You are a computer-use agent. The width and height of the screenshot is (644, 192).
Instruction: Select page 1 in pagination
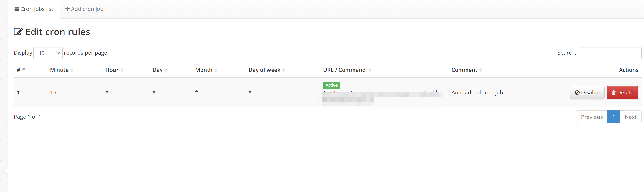(613, 117)
